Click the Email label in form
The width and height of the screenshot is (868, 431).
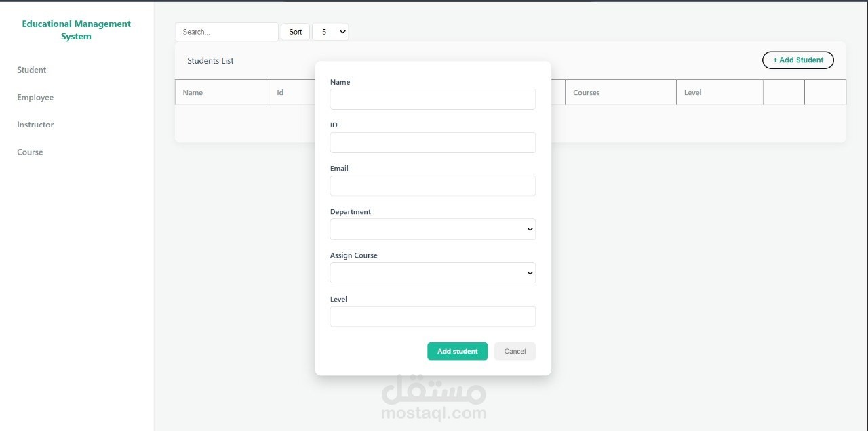tap(339, 169)
